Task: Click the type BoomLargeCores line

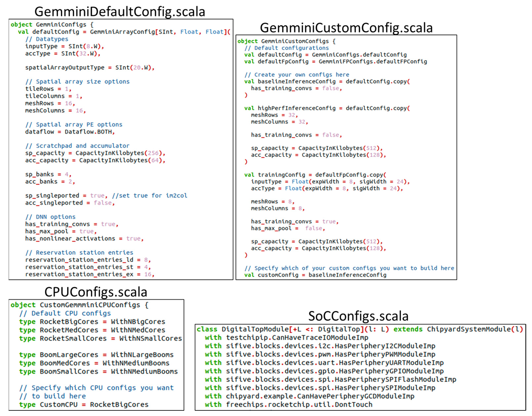Action: point(96,355)
